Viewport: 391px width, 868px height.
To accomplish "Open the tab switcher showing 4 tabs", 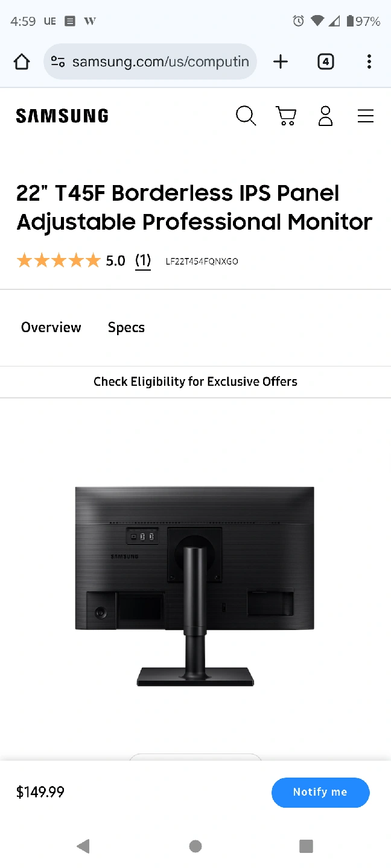I will point(326,61).
